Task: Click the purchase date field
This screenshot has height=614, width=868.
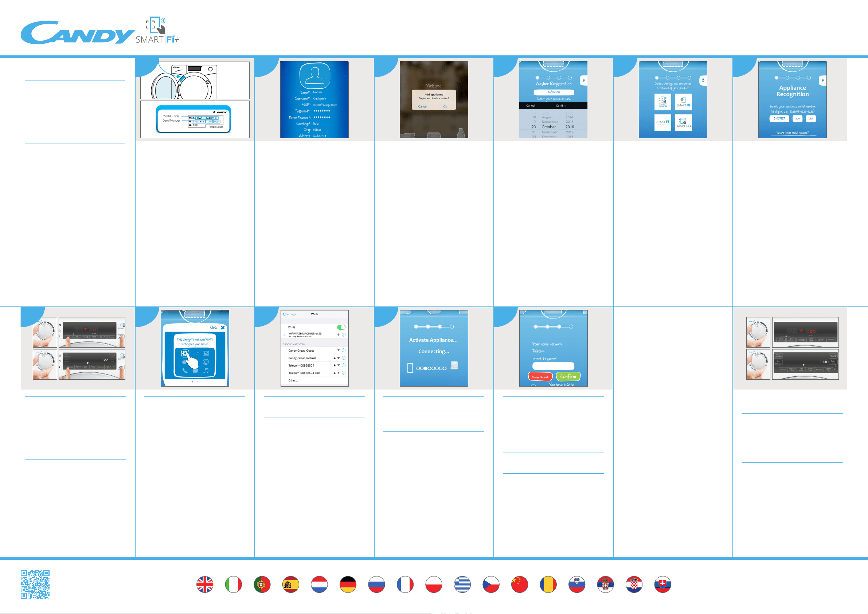Action: tap(554, 92)
